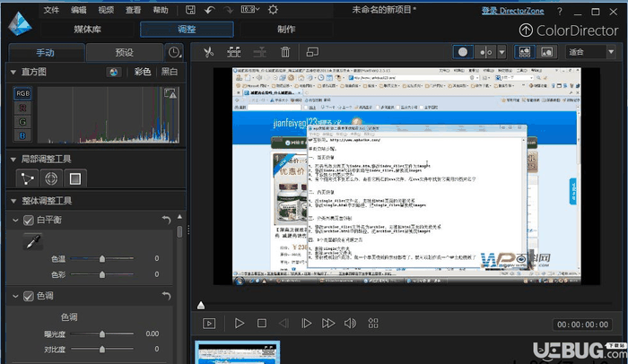Select the 手动 manual adjustment tab
Image resolution: width=628 pixels, height=364 pixels.
45,53
